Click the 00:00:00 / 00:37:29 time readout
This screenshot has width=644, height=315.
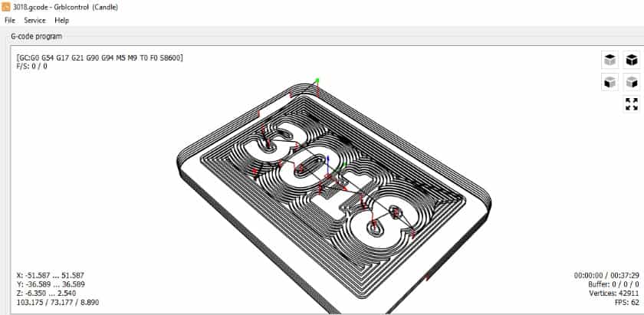tap(606, 275)
